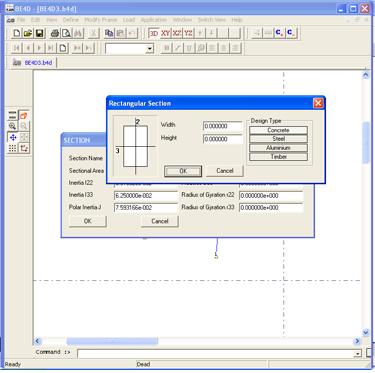This screenshot has height=373, width=375.
Task: Open the Load menu
Action: click(x=129, y=20)
